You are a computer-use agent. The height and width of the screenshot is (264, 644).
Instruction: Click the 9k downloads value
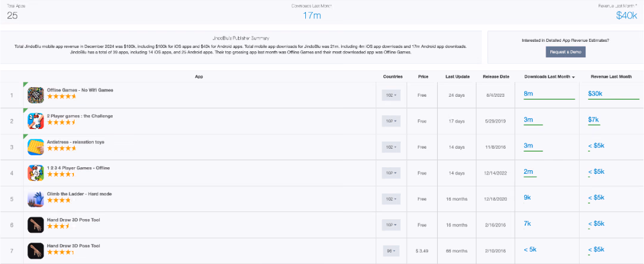pos(527,197)
